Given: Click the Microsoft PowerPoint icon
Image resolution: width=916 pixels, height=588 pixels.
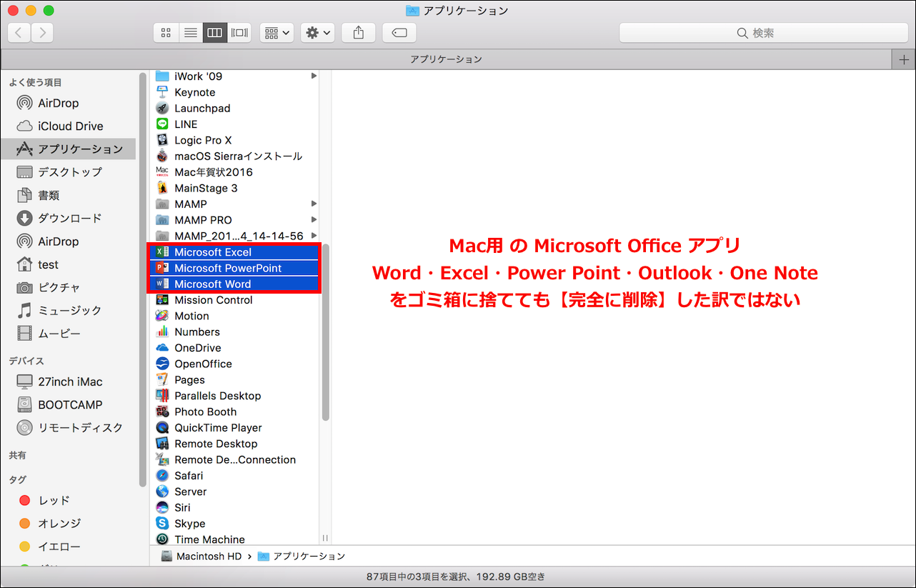Looking at the screenshot, I should [x=162, y=268].
